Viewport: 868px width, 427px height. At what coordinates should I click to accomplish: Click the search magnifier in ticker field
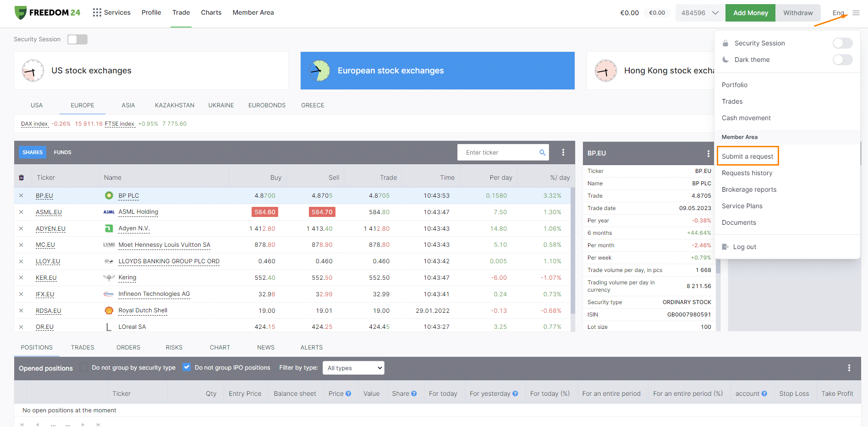click(x=542, y=152)
